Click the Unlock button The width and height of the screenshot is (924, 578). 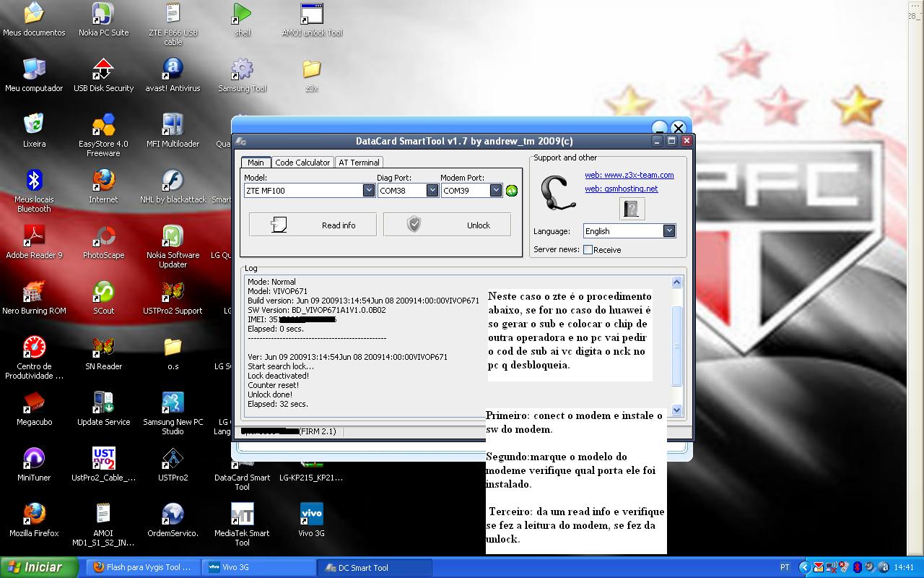coord(447,225)
